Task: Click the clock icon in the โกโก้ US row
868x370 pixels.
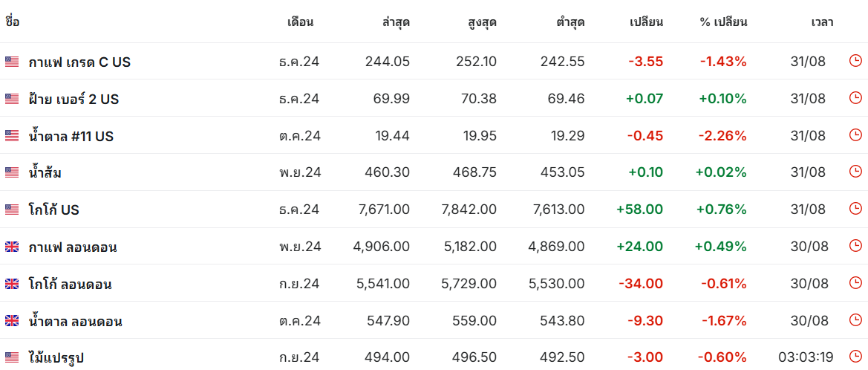Action: pos(855,209)
